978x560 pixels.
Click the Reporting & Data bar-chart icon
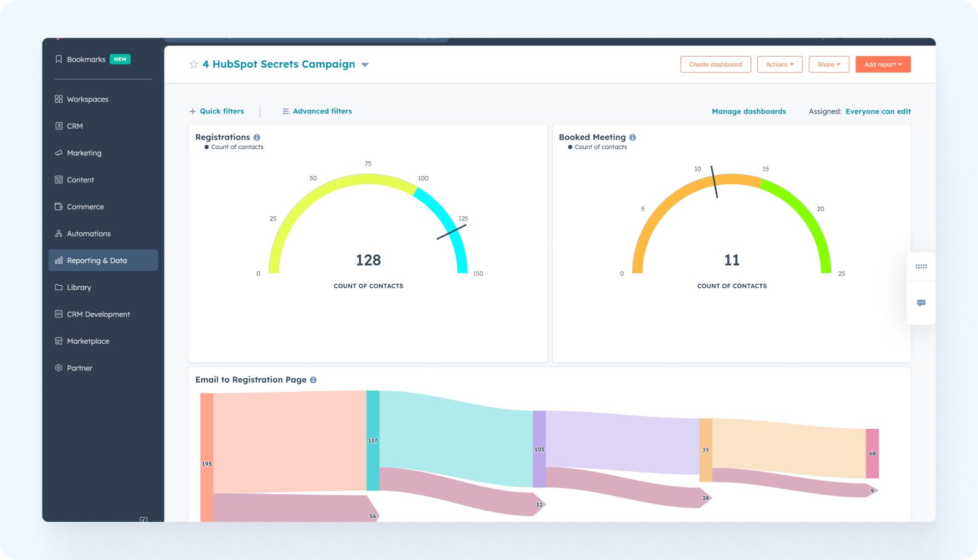coord(59,261)
